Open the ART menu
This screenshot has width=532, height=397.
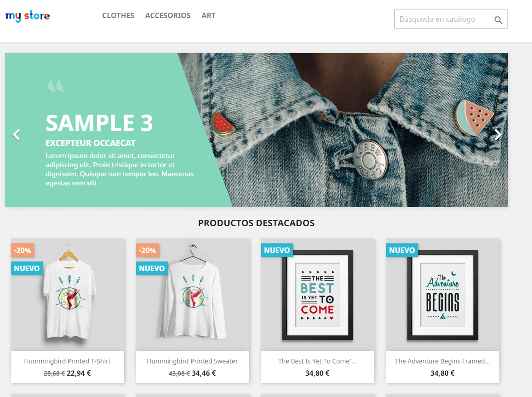[208, 15]
